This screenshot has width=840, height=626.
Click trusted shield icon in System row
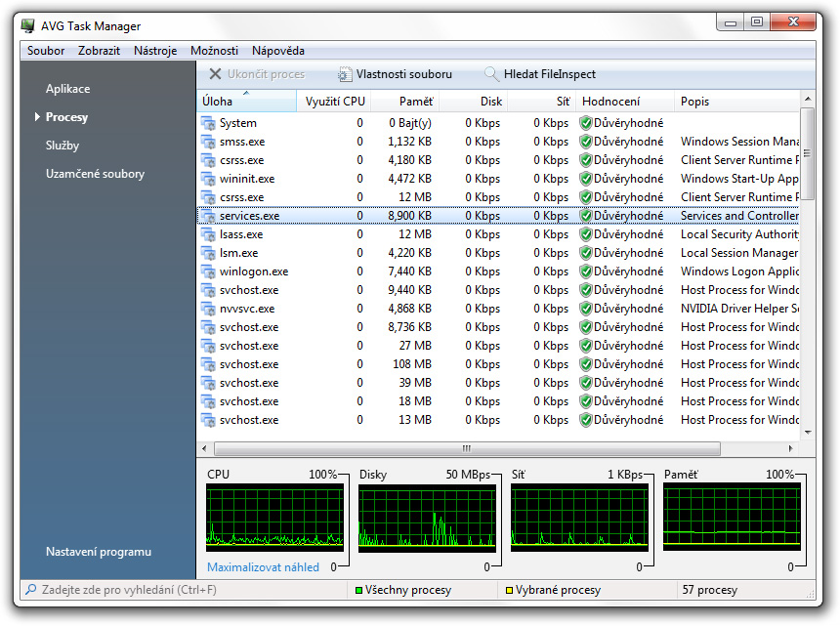coord(585,123)
